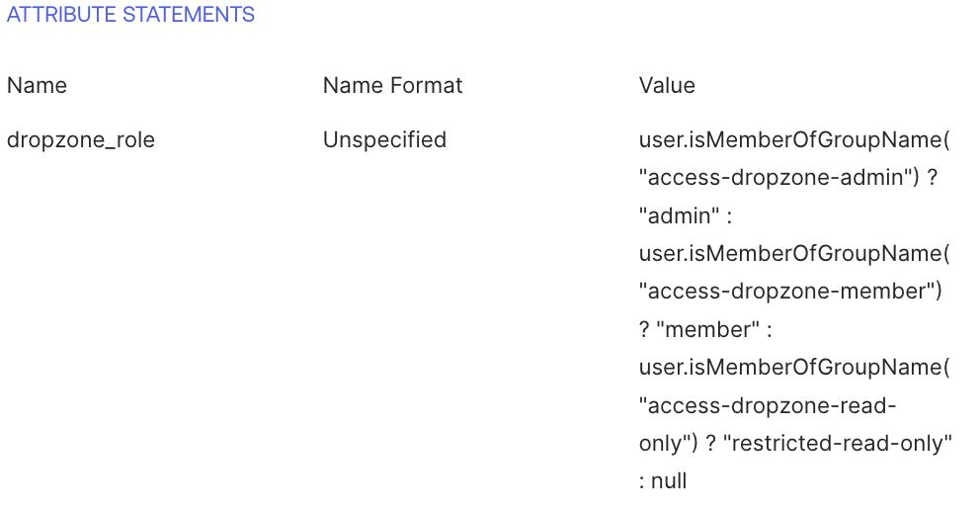
Task: Click the Unspecified name format cell
Action: pyautogui.click(x=384, y=140)
